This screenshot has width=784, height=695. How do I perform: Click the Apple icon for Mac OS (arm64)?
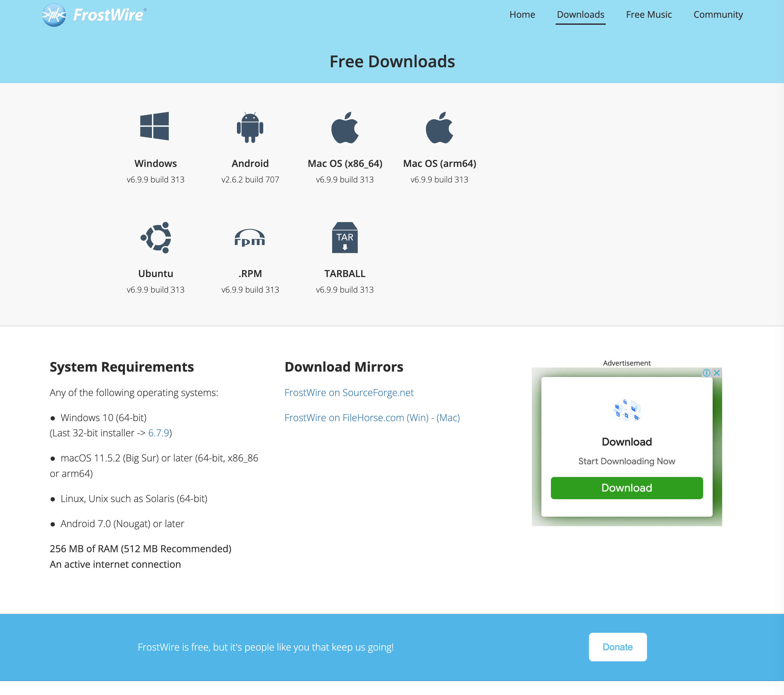[440, 127]
